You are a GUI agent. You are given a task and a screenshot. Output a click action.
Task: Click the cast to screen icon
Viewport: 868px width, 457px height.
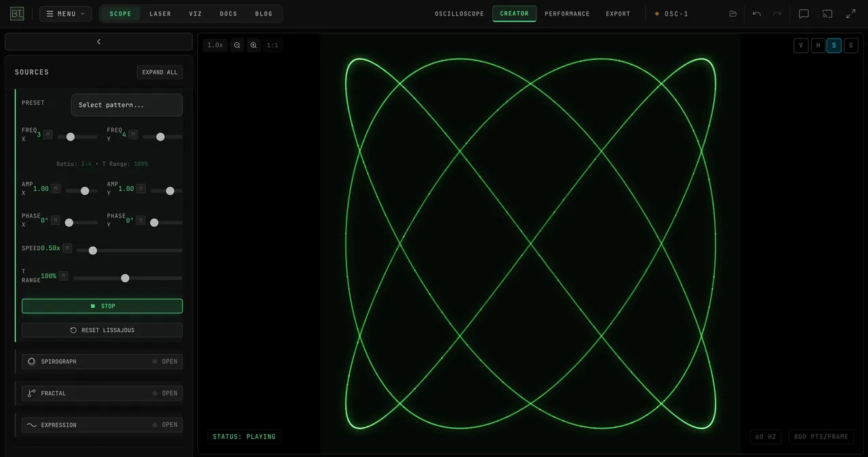coord(827,14)
